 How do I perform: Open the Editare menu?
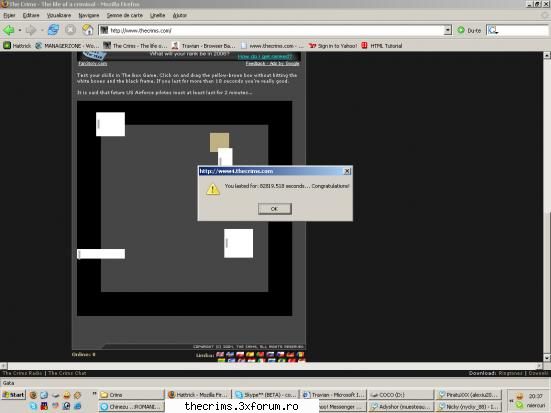coord(31,15)
